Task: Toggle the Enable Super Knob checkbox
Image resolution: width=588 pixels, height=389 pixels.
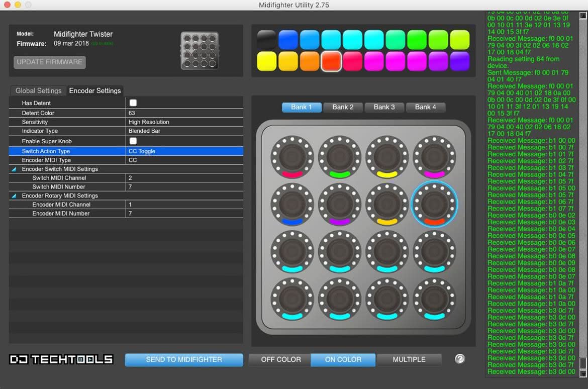Action: pos(133,141)
